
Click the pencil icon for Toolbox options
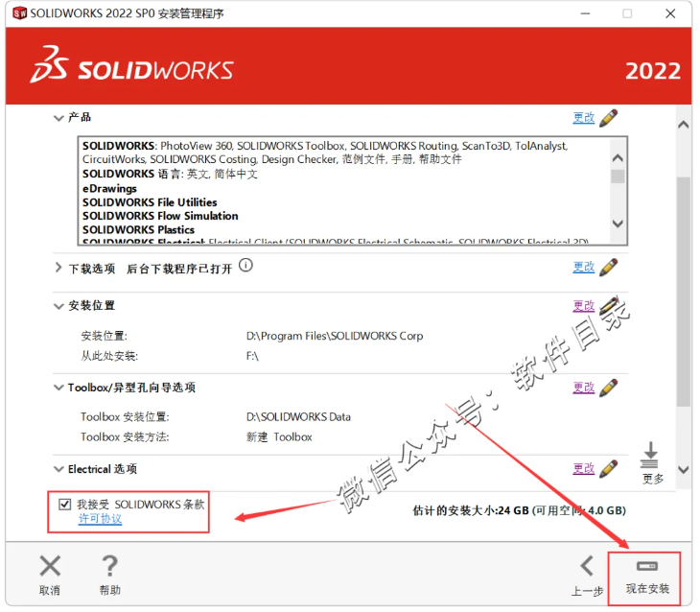pos(608,388)
